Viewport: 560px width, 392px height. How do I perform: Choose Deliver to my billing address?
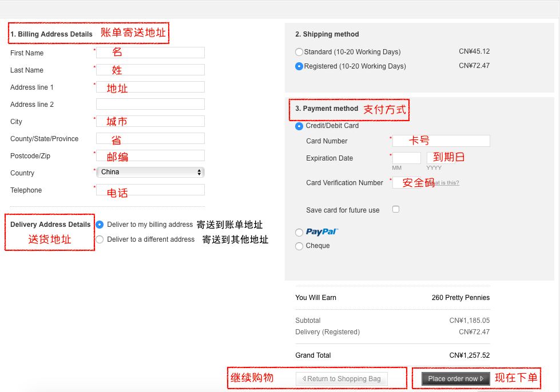tap(99, 225)
